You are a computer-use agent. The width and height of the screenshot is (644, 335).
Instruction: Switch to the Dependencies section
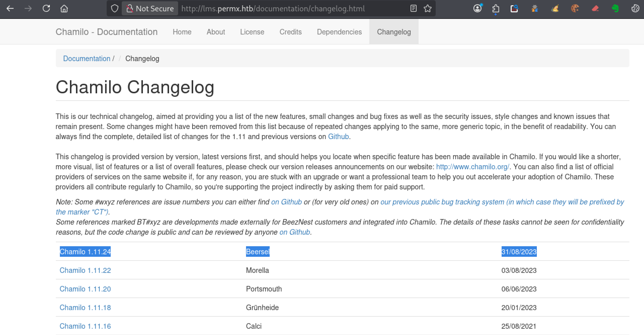[x=339, y=32]
